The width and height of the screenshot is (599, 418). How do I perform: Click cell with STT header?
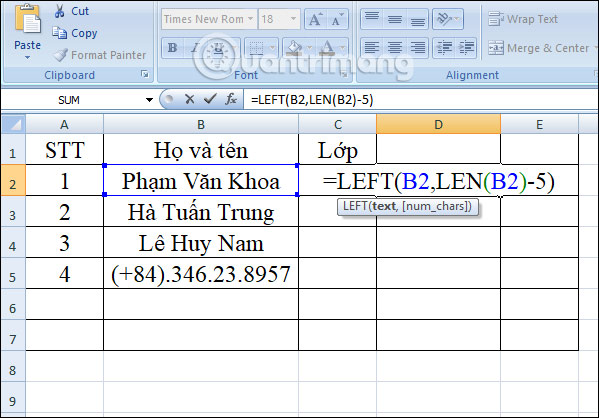[x=64, y=150]
